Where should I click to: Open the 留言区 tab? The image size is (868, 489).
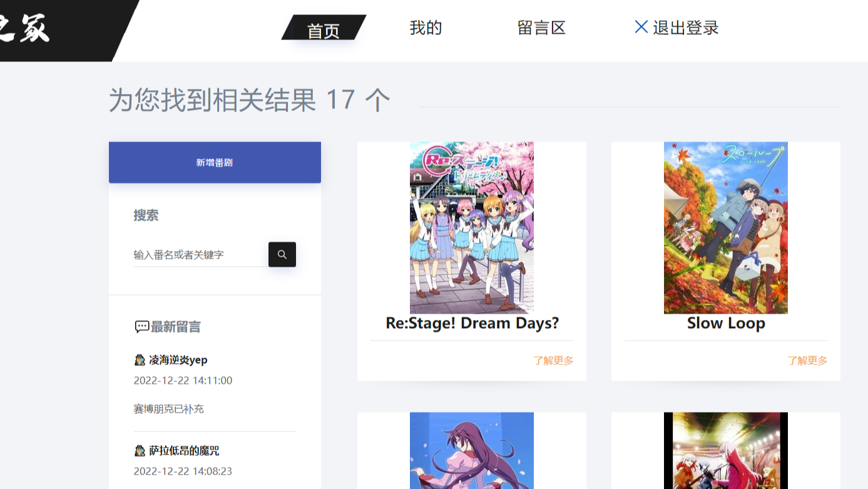pyautogui.click(x=541, y=28)
